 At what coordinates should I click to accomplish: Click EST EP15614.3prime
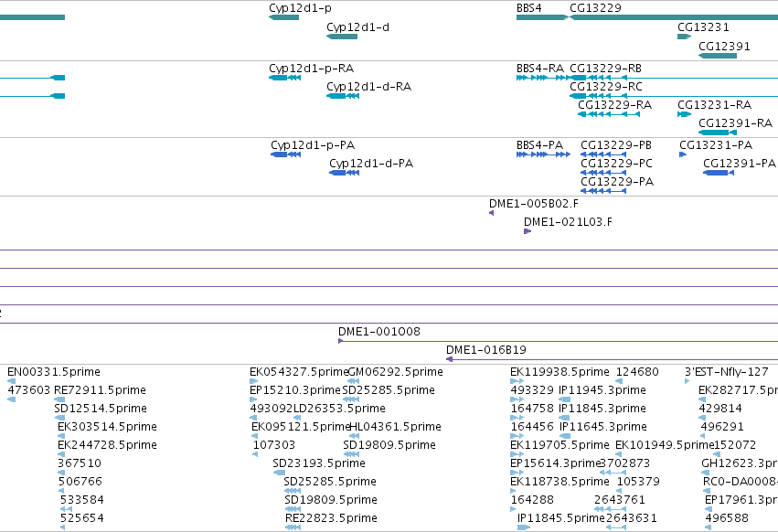click(517, 473)
